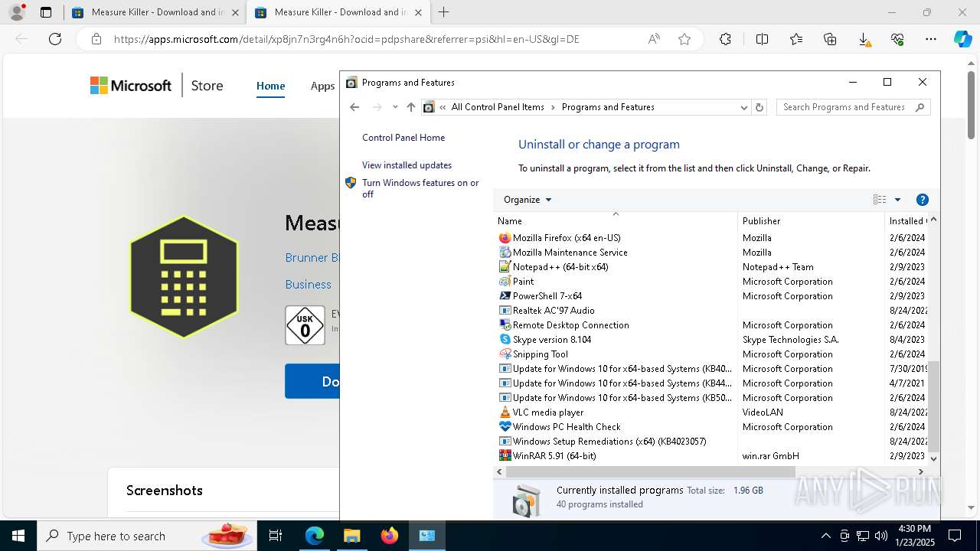Viewport: 980px width, 551px height.
Task: Click the Mozilla Firefox program icon
Action: point(505,238)
